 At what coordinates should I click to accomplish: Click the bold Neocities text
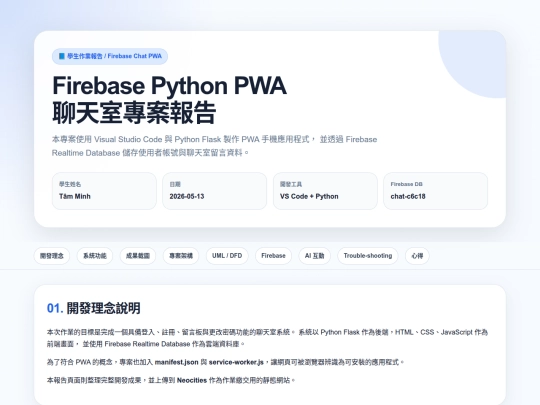coord(192,380)
